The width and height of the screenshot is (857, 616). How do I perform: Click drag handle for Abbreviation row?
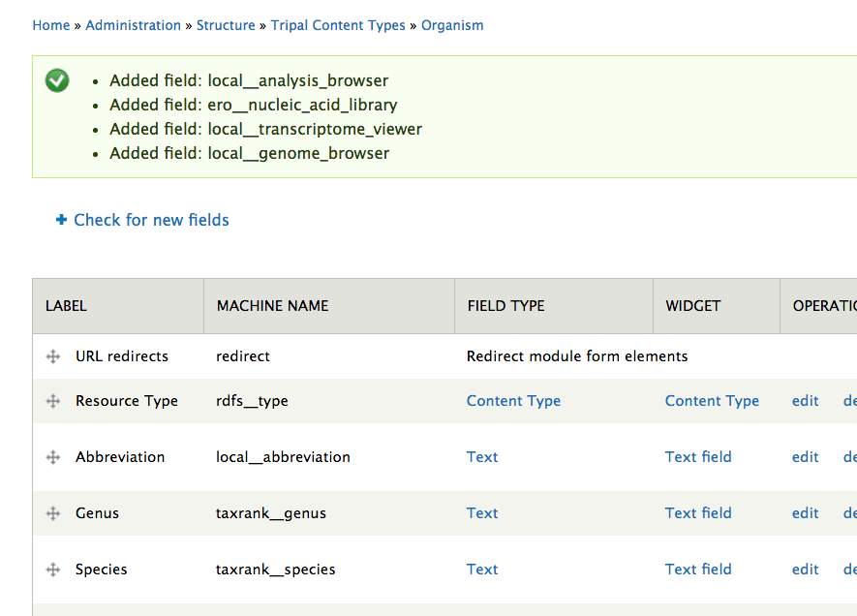[53, 457]
